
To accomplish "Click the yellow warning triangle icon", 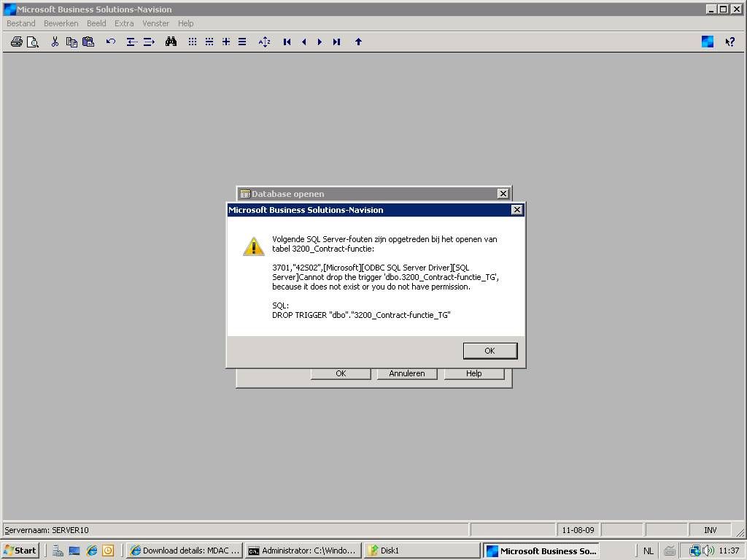I will [254, 246].
